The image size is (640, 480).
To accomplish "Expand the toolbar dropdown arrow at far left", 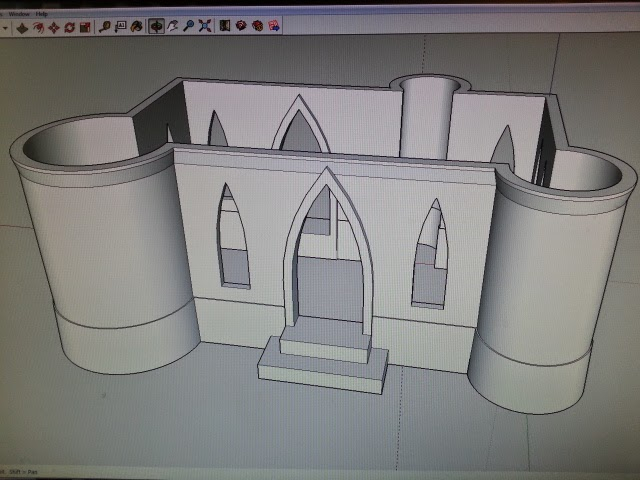I will tap(5, 27).
